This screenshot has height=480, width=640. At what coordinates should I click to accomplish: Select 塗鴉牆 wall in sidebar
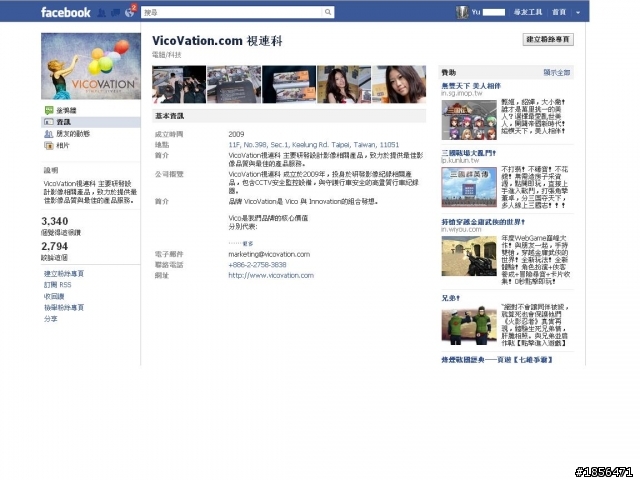(x=66, y=110)
